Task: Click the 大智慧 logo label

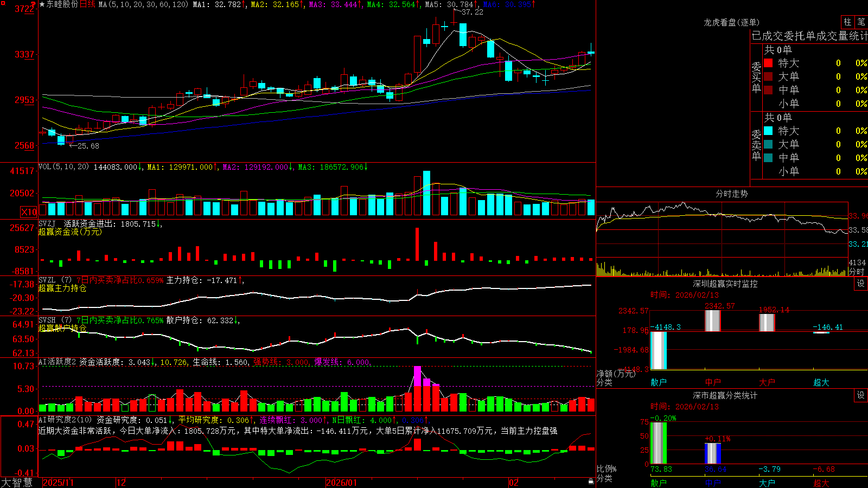Action: click(17, 483)
